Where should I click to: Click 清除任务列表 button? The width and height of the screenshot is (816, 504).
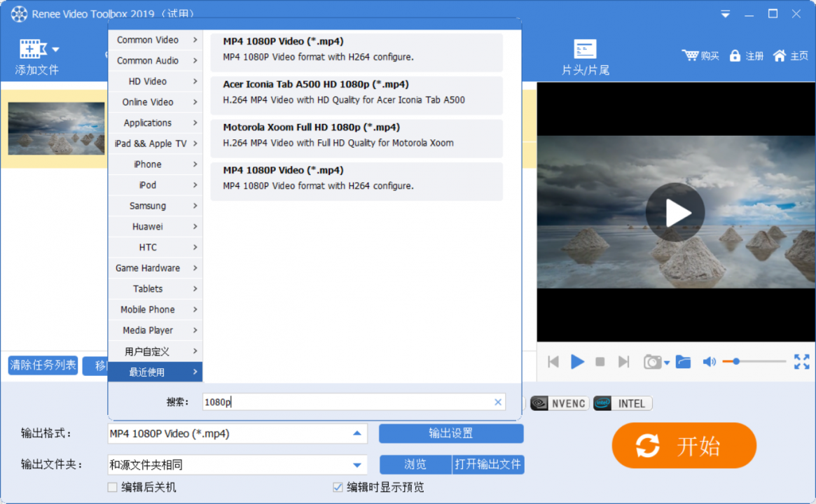click(43, 365)
